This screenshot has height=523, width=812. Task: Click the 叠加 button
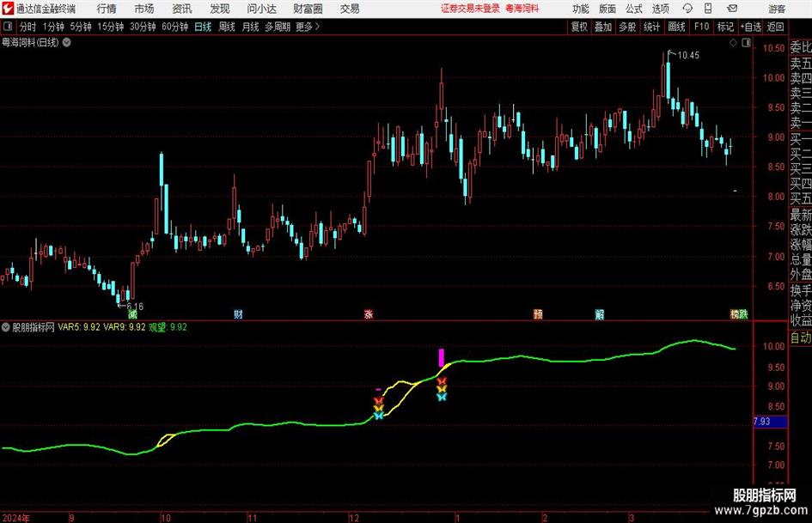coord(603,27)
